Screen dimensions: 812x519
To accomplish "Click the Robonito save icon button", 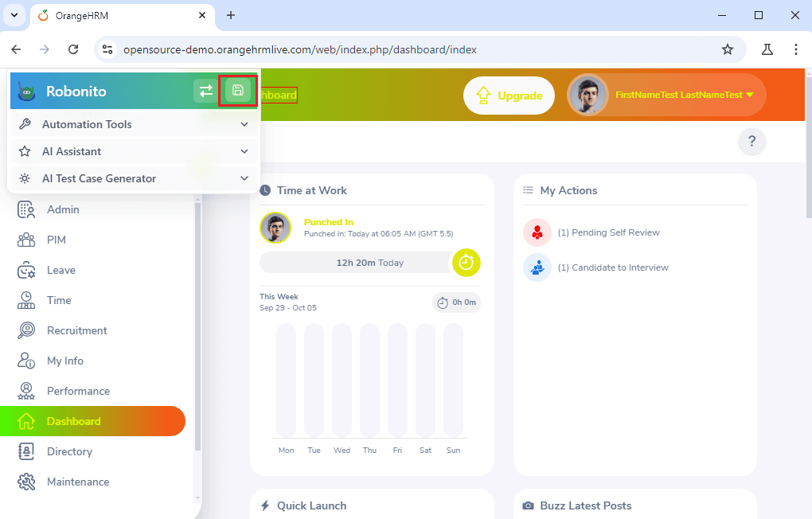I will (238, 91).
